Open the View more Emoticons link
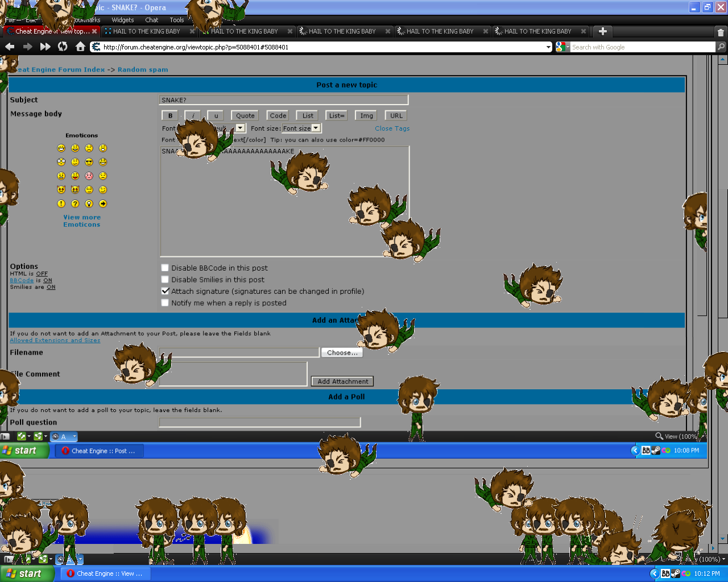Image resolution: width=728 pixels, height=582 pixels. pos(82,221)
